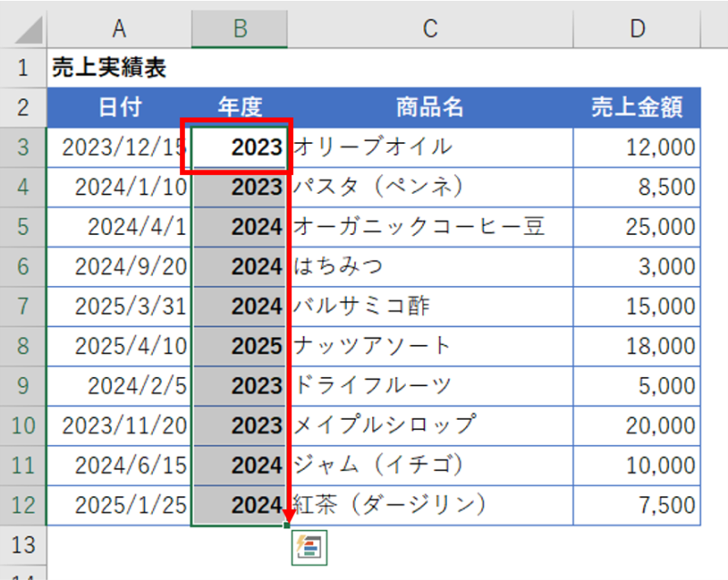Select row 1 header
The image size is (728, 580).
[x=24, y=67]
